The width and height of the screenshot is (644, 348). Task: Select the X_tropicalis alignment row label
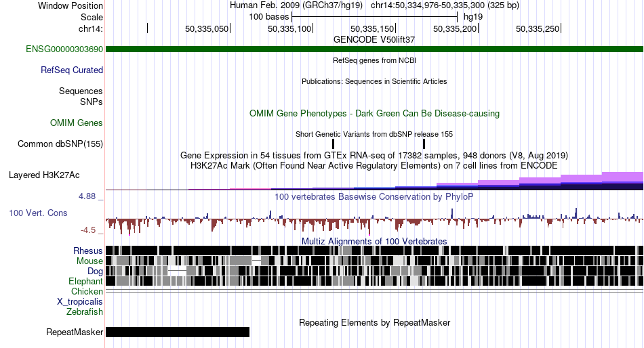point(80,302)
